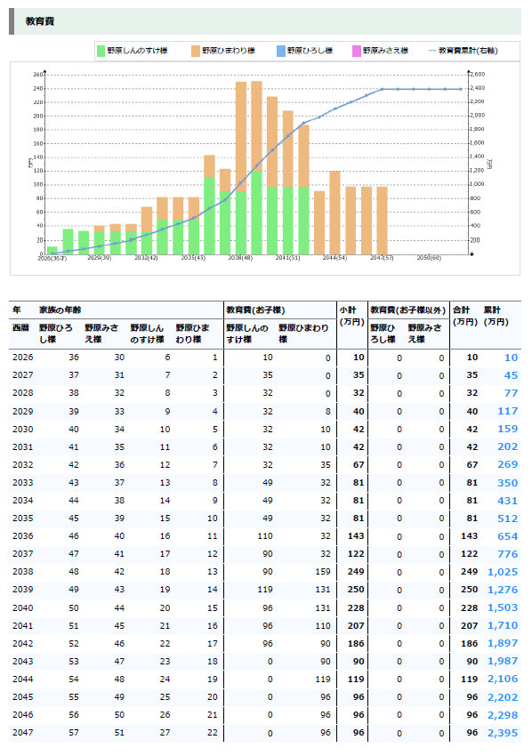Viewport: 532px width, 756px height.
Task: Click the 2050(60) x-axis label
Action: tap(429, 258)
